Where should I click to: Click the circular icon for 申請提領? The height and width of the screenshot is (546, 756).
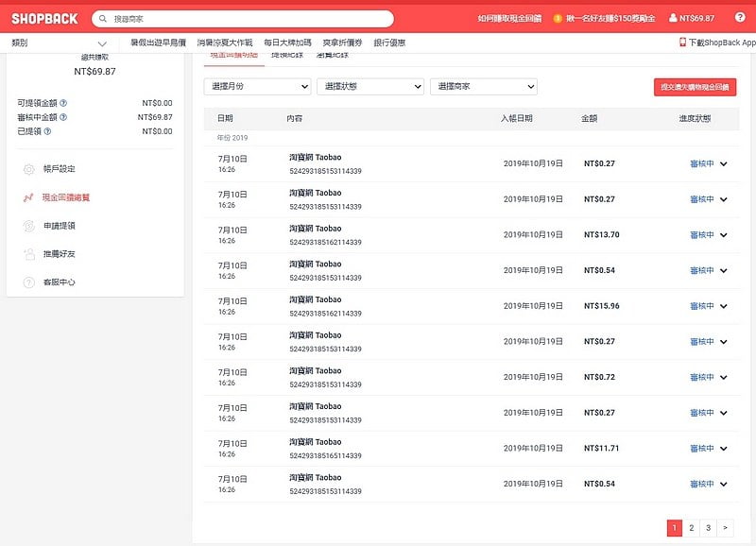click(29, 226)
